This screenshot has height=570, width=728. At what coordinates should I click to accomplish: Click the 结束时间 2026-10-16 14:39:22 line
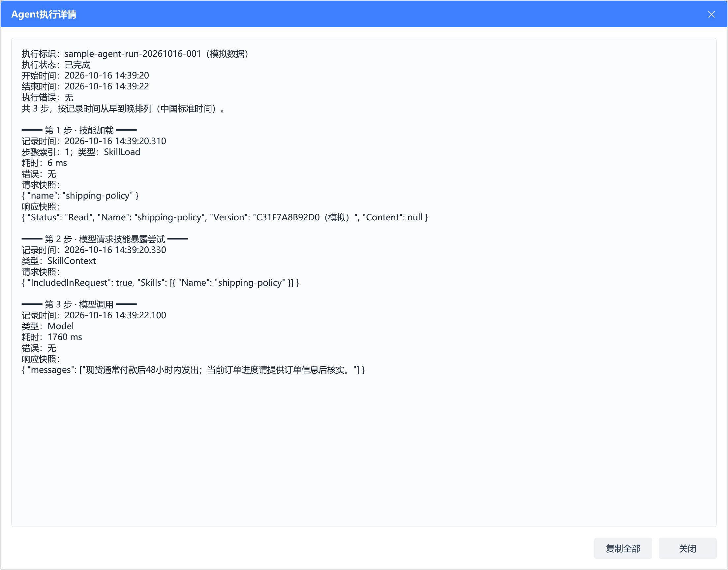[x=85, y=86]
